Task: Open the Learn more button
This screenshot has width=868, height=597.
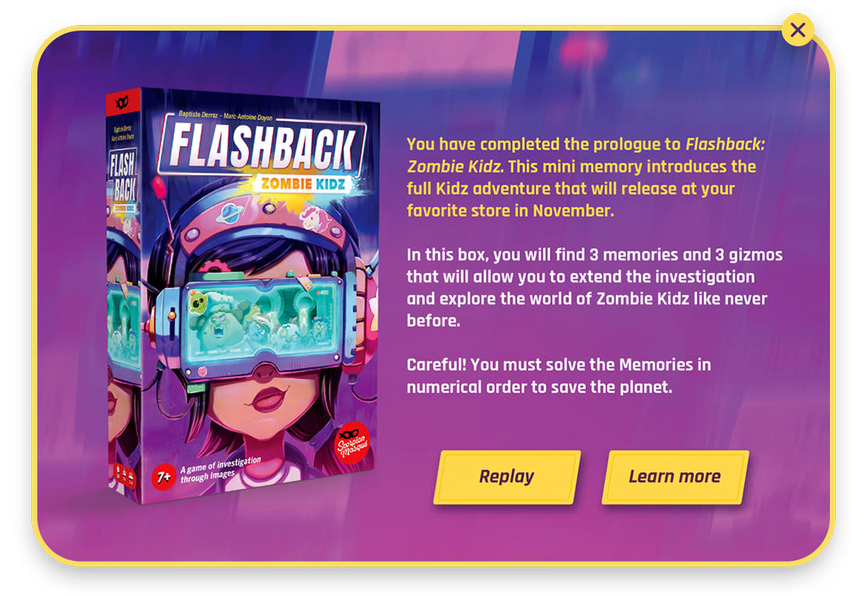Action: tap(674, 476)
